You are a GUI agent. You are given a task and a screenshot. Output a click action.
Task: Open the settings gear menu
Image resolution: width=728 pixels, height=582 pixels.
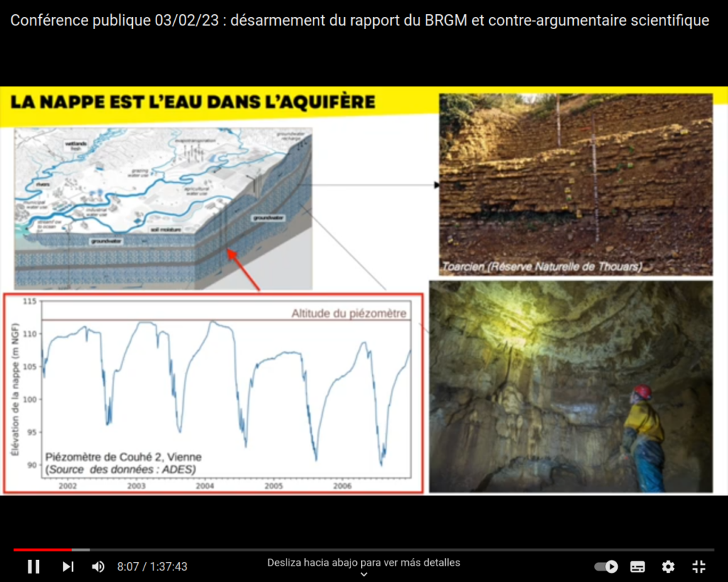pyautogui.click(x=668, y=566)
